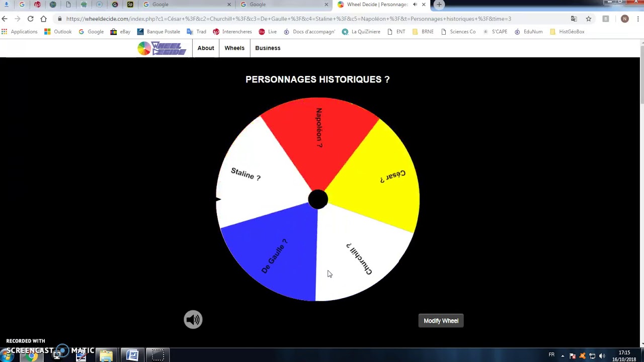The image size is (644, 362).
Task: Open the Wheels menu item
Action: pos(234,48)
